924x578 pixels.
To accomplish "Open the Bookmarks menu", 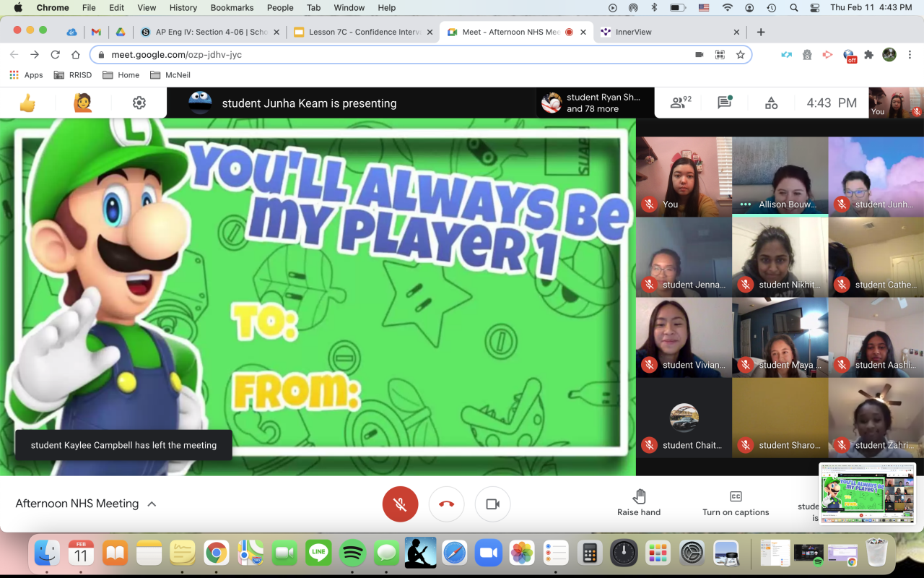I will pyautogui.click(x=232, y=8).
